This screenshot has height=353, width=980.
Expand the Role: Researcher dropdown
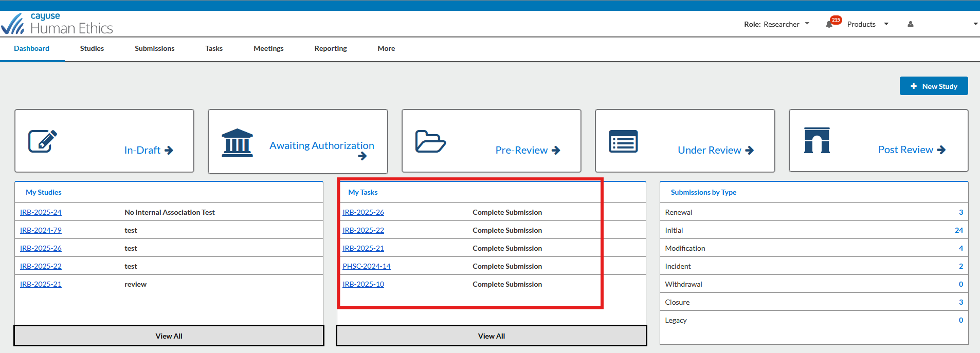(x=776, y=24)
